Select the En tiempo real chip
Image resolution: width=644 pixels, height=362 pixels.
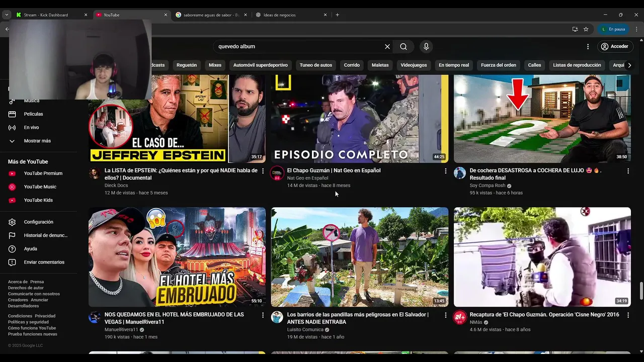pyautogui.click(x=454, y=65)
